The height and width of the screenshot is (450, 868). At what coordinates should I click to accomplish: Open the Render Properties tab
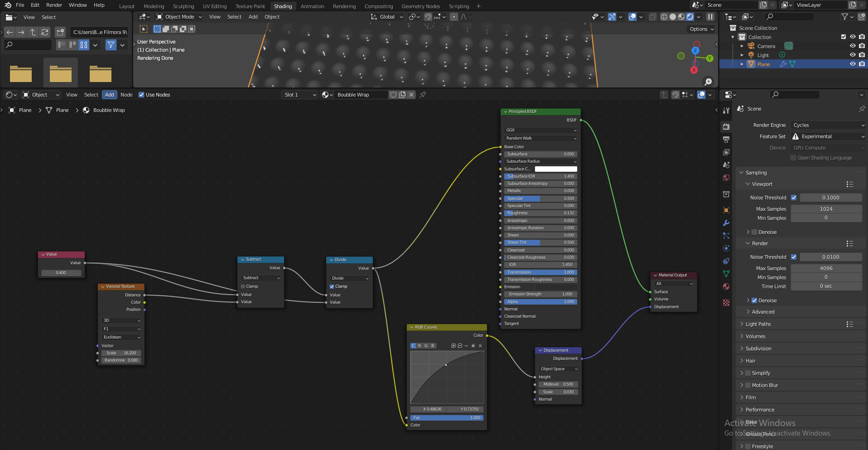pos(726,127)
